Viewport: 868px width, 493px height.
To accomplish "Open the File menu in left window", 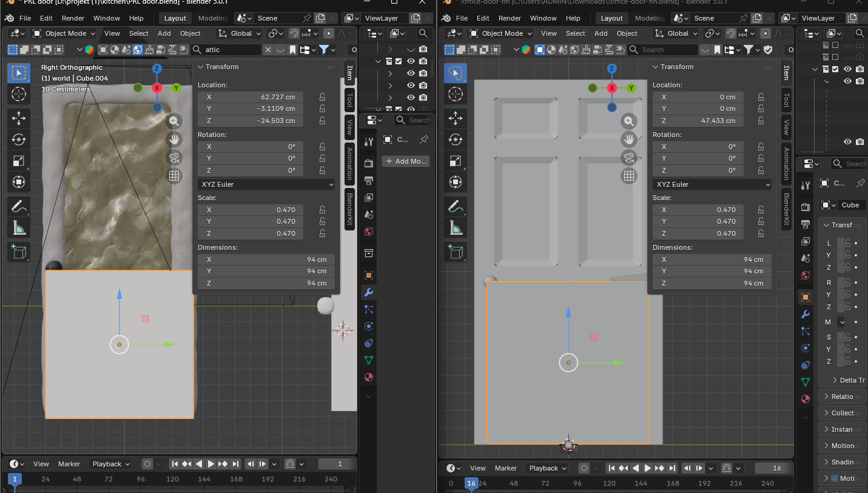I will (25, 18).
